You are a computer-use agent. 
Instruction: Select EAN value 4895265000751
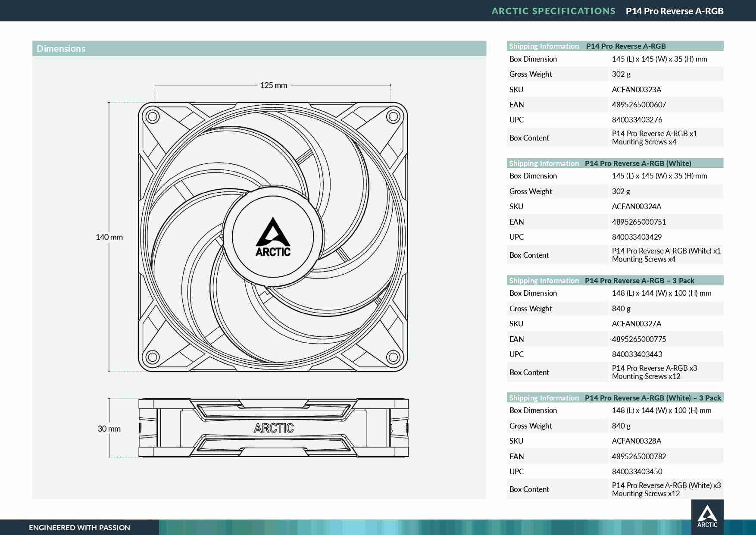click(x=639, y=222)
